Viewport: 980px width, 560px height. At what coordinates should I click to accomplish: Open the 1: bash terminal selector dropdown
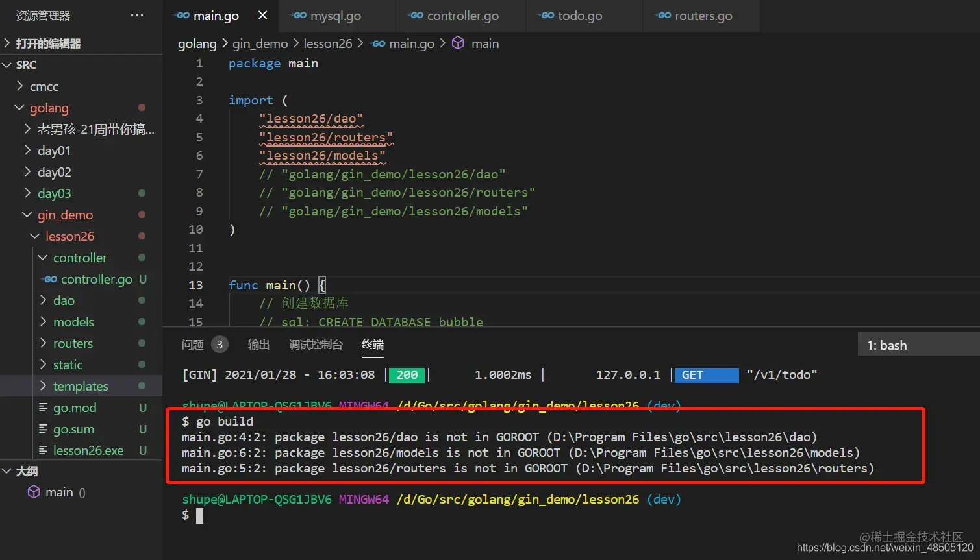coord(918,345)
